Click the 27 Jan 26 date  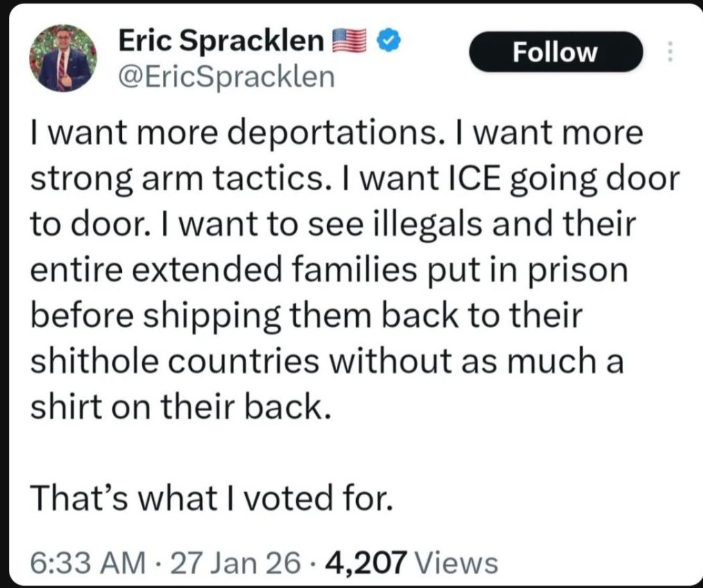coord(236,562)
